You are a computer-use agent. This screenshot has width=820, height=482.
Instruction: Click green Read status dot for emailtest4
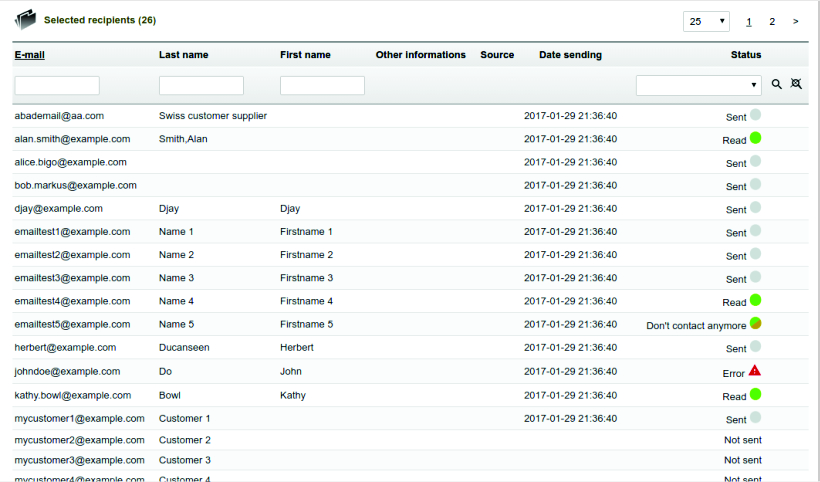pos(756,301)
